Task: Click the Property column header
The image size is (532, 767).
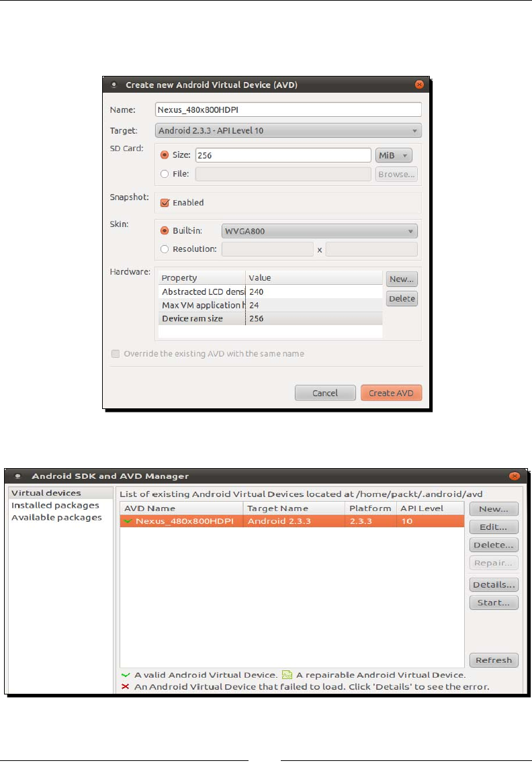Action: pyautogui.click(x=202, y=278)
